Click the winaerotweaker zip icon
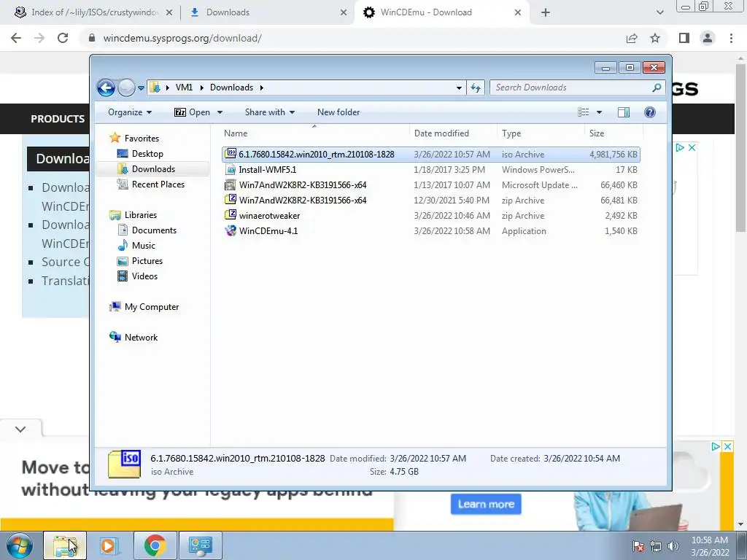The height and width of the screenshot is (560, 747). coord(231,215)
